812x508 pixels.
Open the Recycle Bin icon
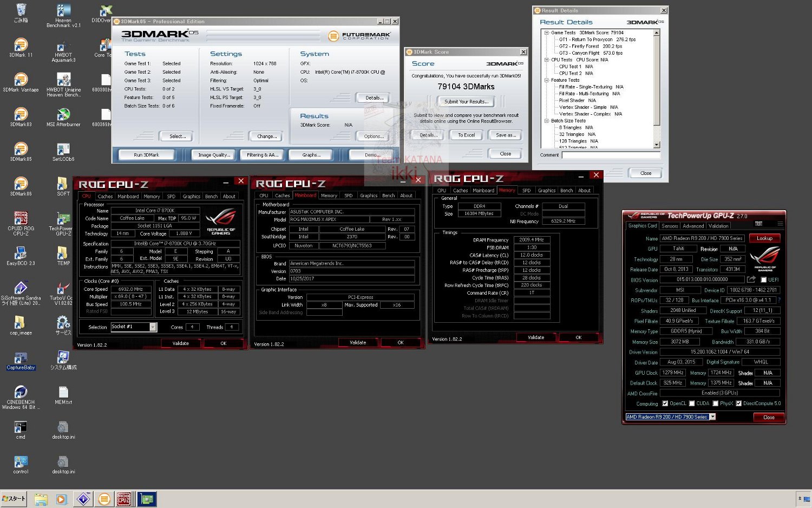click(21, 13)
